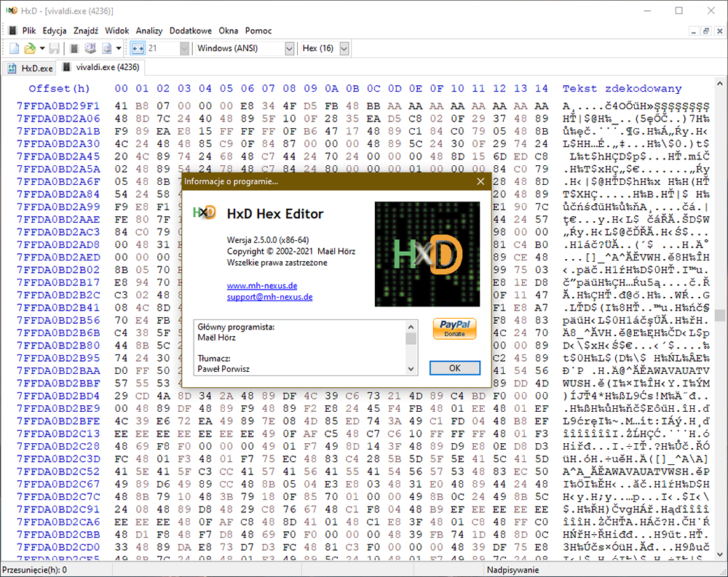Click the Open disk image icon
The image size is (728, 577).
(x=107, y=48)
